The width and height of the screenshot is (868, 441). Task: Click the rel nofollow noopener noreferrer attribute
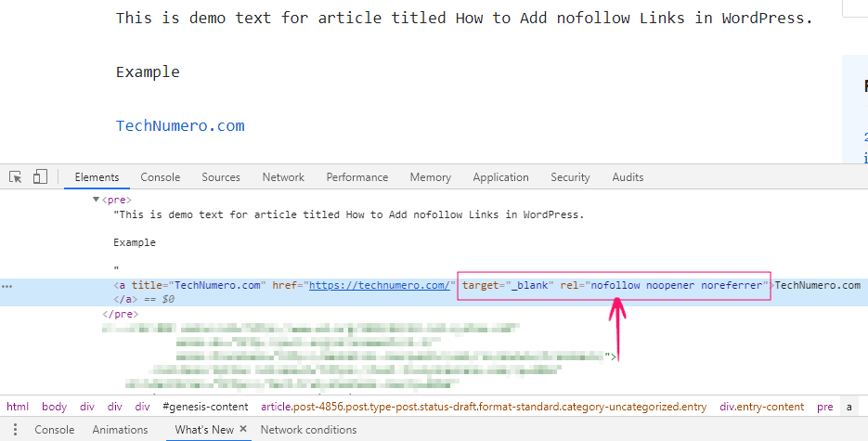coord(665,285)
